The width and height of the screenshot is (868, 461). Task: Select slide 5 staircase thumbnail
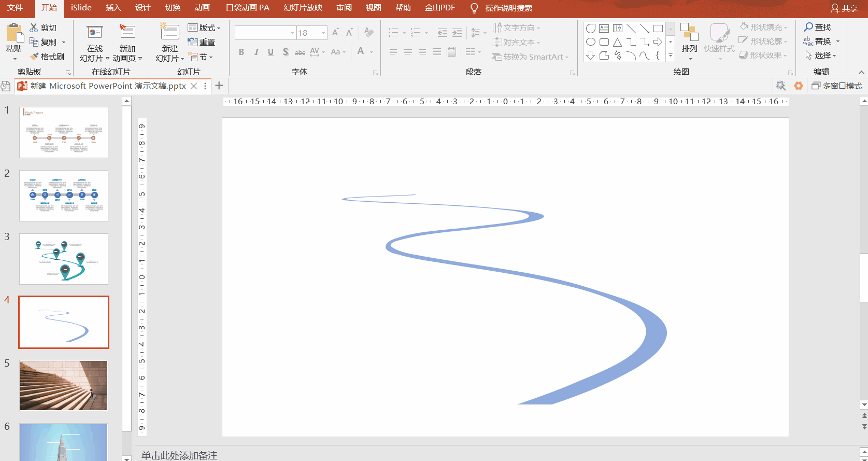pos(64,386)
